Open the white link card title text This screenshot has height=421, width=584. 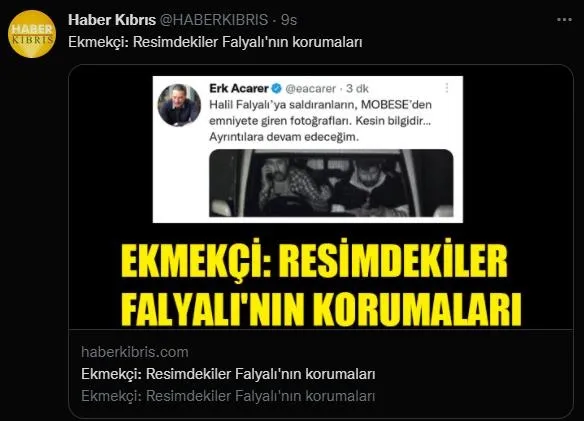pos(228,374)
